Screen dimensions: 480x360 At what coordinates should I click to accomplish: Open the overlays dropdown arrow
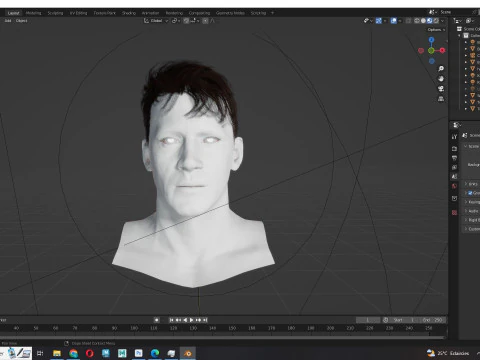400,21
